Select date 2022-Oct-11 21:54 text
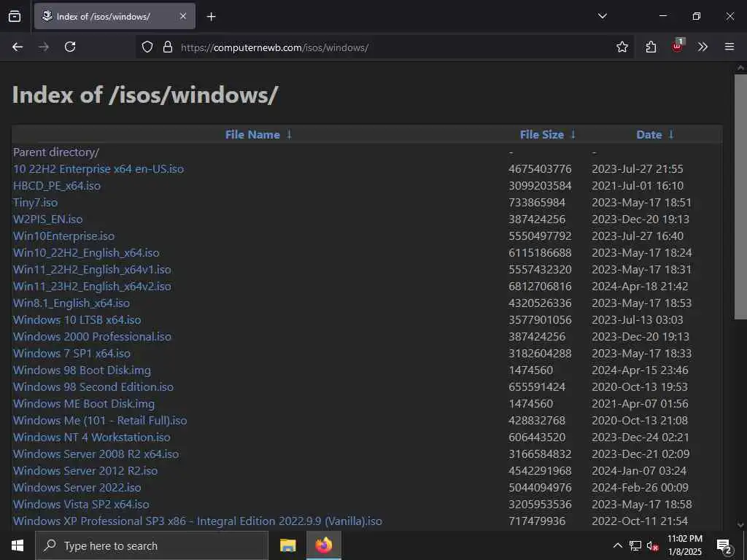This screenshot has width=747, height=560. (640, 521)
